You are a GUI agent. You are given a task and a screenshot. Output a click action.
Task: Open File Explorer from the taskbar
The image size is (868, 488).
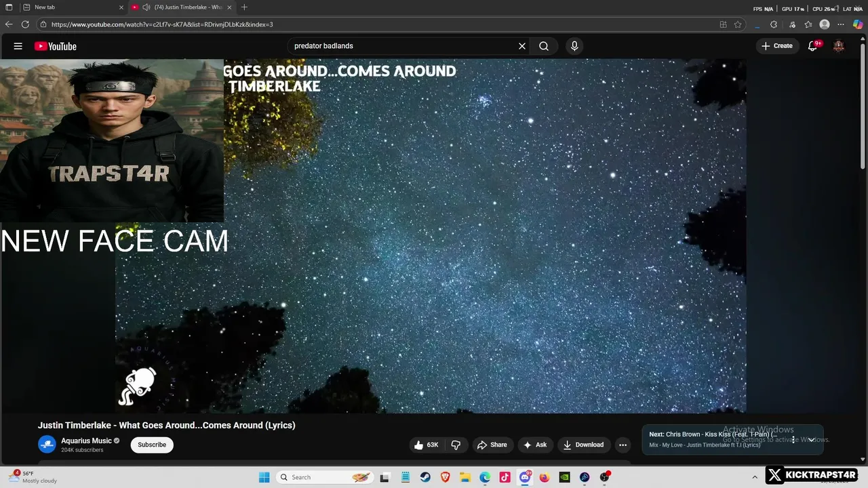pyautogui.click(x=465, y=477)
